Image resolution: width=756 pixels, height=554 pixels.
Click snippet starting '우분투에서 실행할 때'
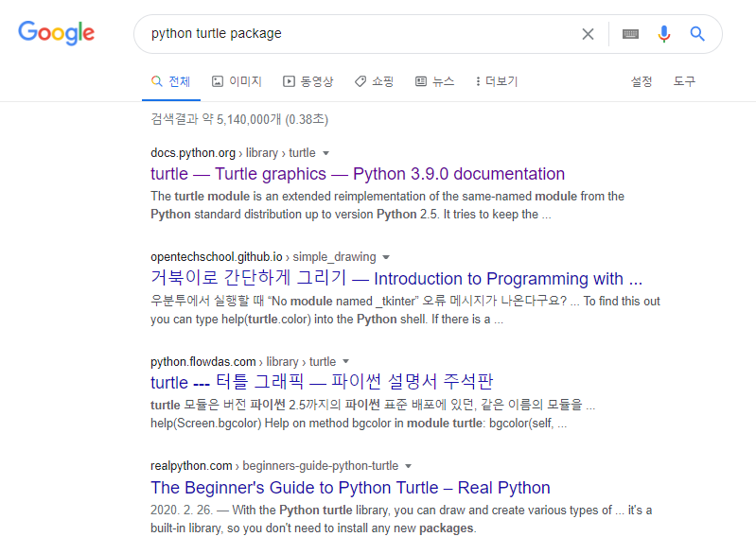(x=405, y=310)
